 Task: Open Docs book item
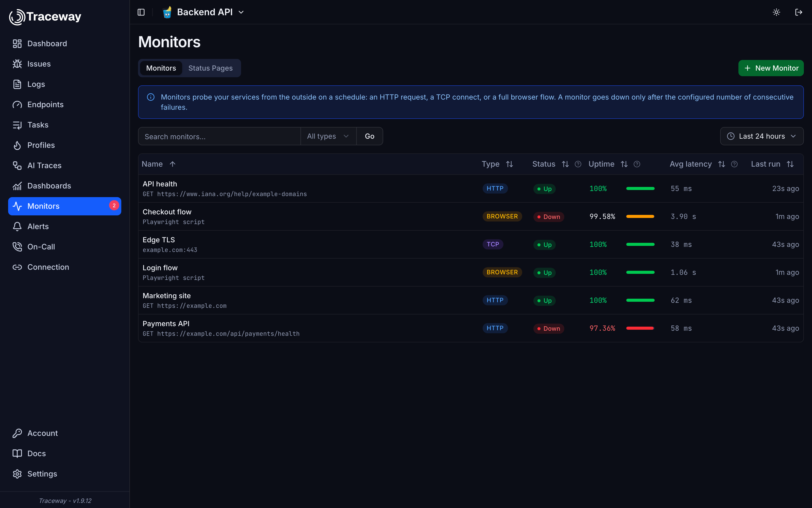65,454
